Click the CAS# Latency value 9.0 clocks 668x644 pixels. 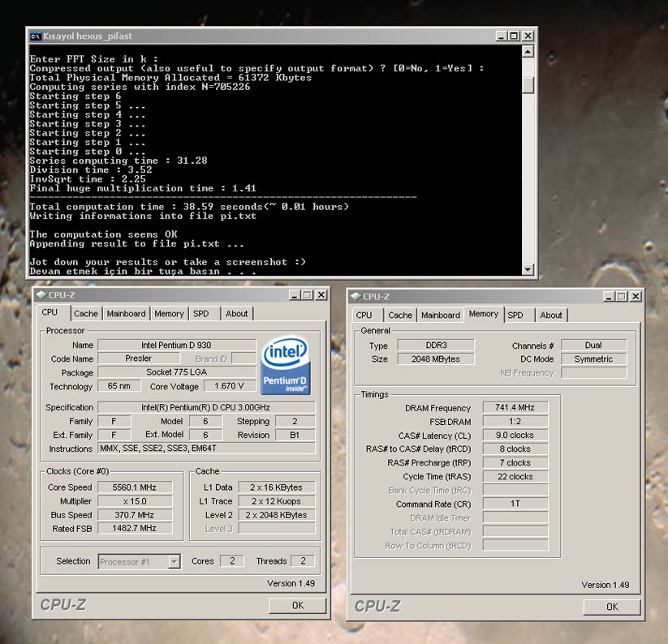point(515,435)
